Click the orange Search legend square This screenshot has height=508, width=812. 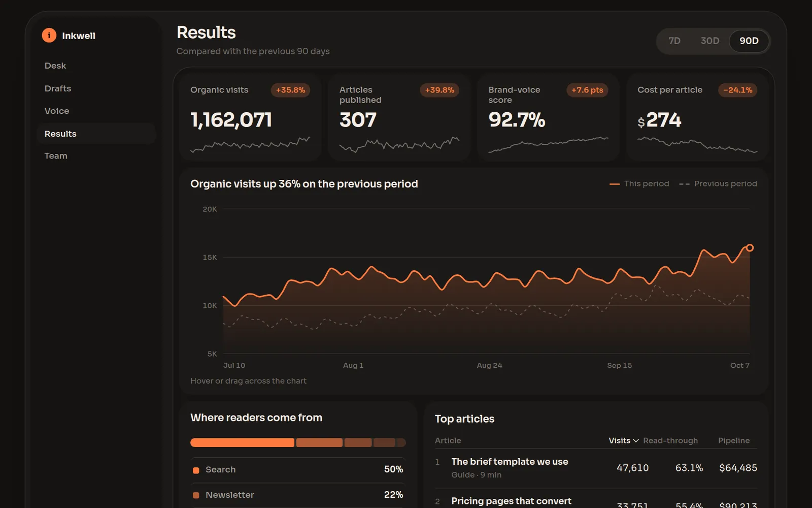pyautogui.click(x=196, y=470)
